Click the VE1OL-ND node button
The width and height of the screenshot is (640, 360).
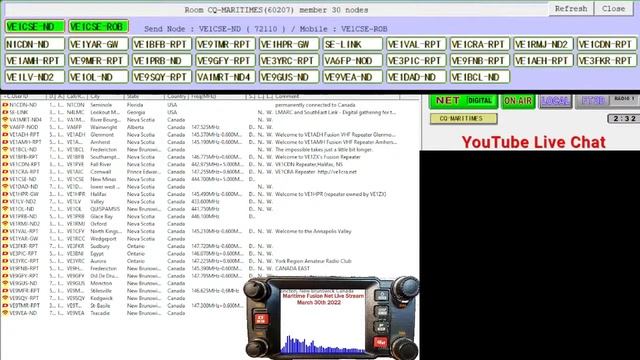pyautogui.click(x=99, y=77)
